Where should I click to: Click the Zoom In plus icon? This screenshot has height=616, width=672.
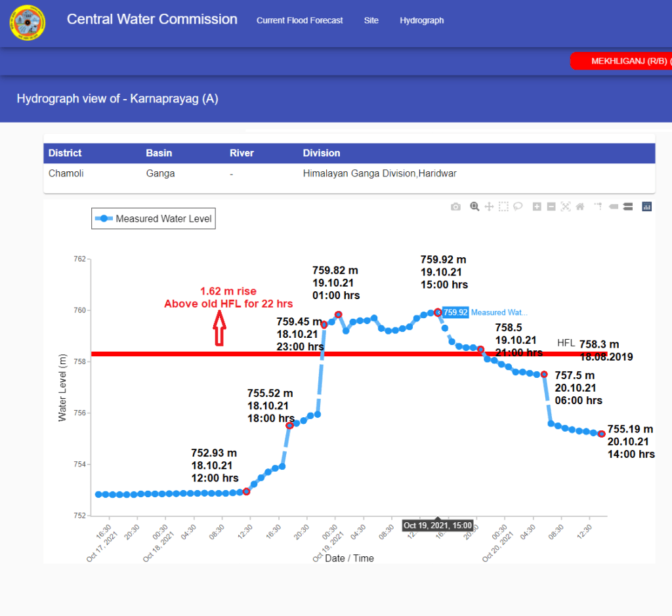(537, 207)
